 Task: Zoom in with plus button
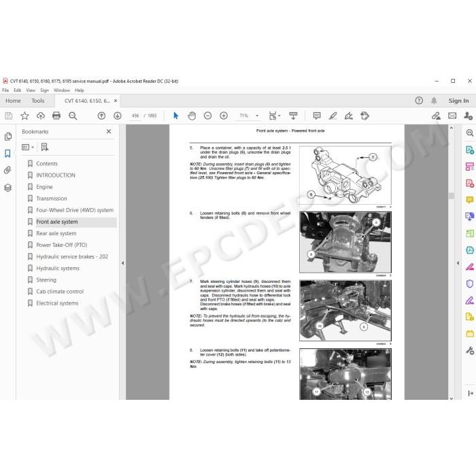[x=224, y=116]
